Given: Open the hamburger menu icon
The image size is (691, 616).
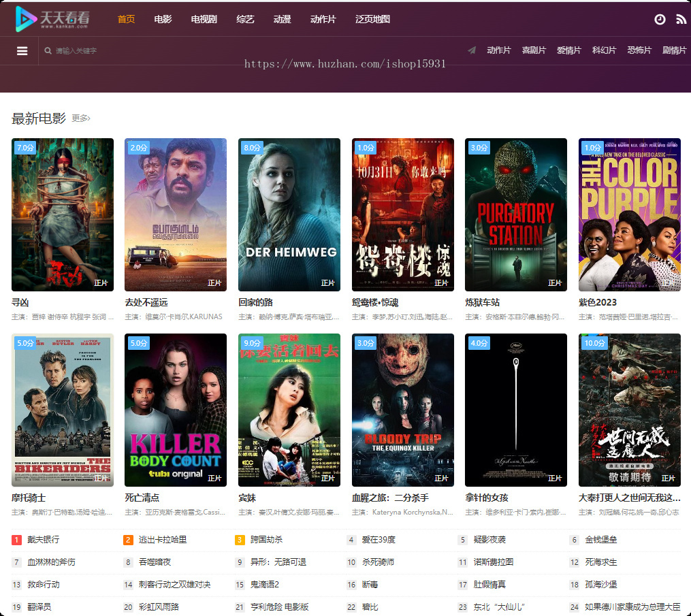Looking at the screenshot, I should [22, 51].
